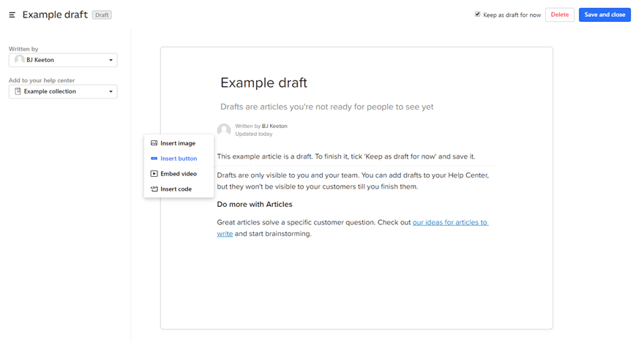Click BJ Keeton avatar in author dropdown
This screenshot has width=644, height=342.
tap(19, 60)
